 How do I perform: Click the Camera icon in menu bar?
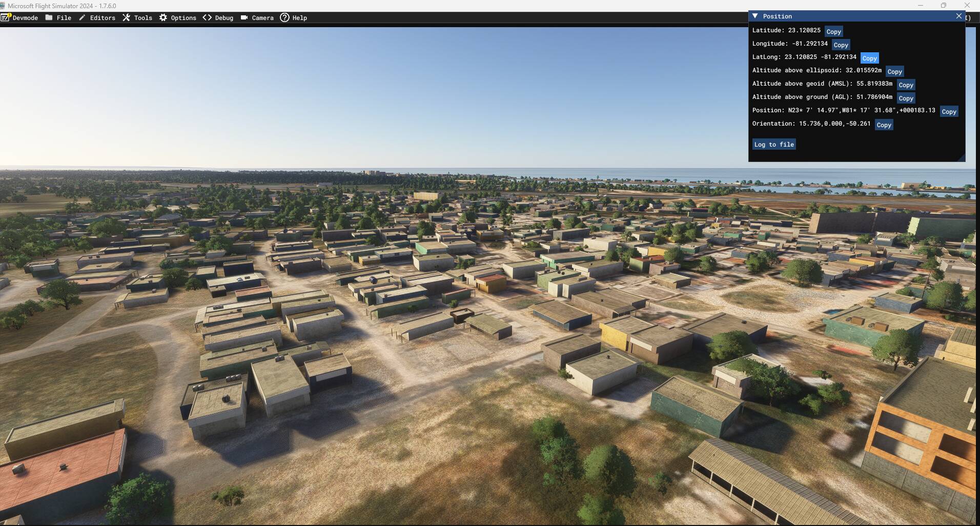(244, 17)
